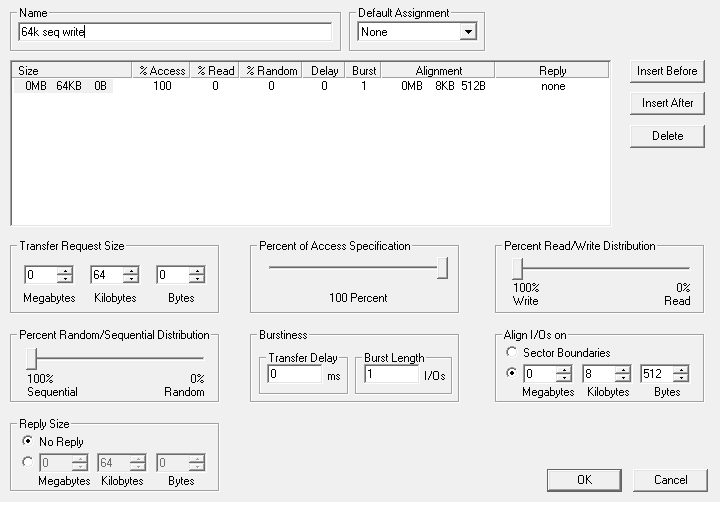728x505 pixels.
Task: Confirm with the OK button
Action: pos(584,480)
